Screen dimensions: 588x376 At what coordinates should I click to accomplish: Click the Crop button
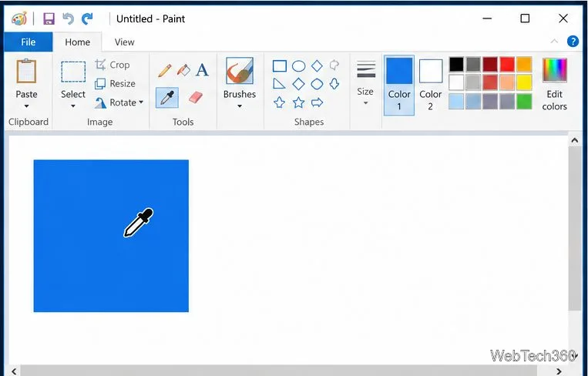[112, 65]
